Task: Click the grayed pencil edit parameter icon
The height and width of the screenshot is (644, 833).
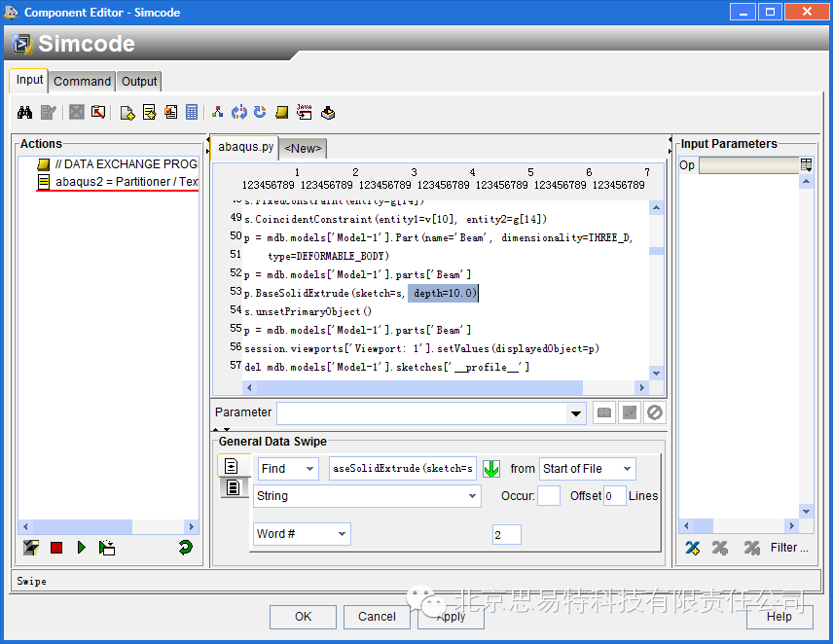Action: 630,412
